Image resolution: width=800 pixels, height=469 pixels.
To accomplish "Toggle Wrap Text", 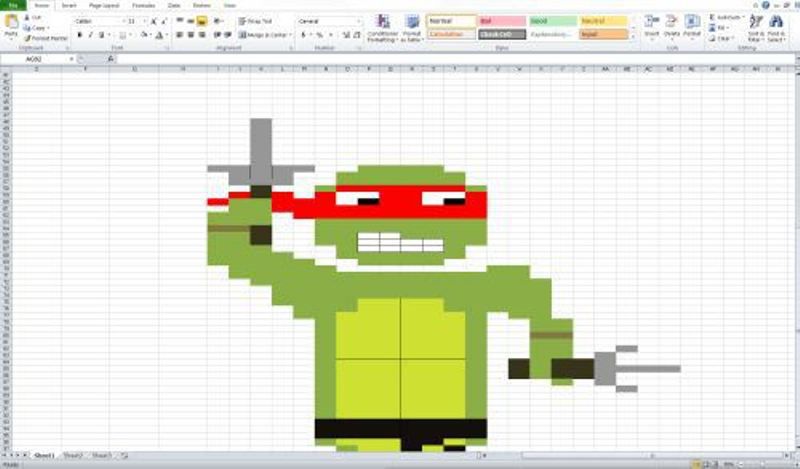I will [255, 21].
